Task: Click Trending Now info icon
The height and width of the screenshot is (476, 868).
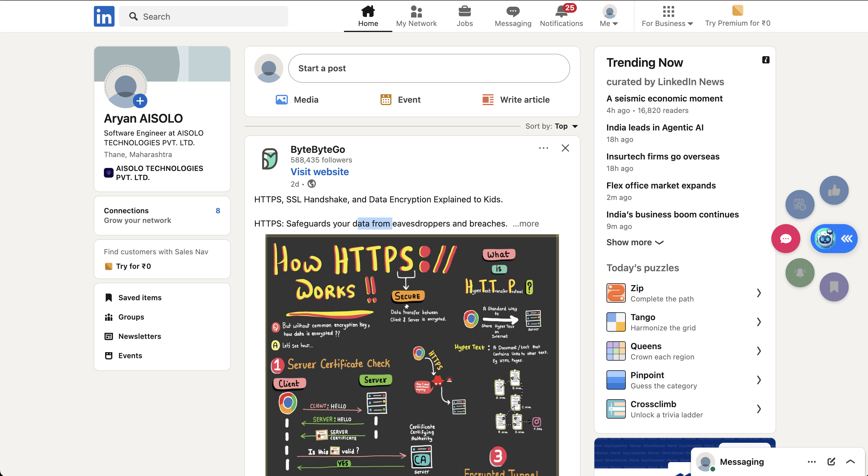Action: tap(766, 60)
